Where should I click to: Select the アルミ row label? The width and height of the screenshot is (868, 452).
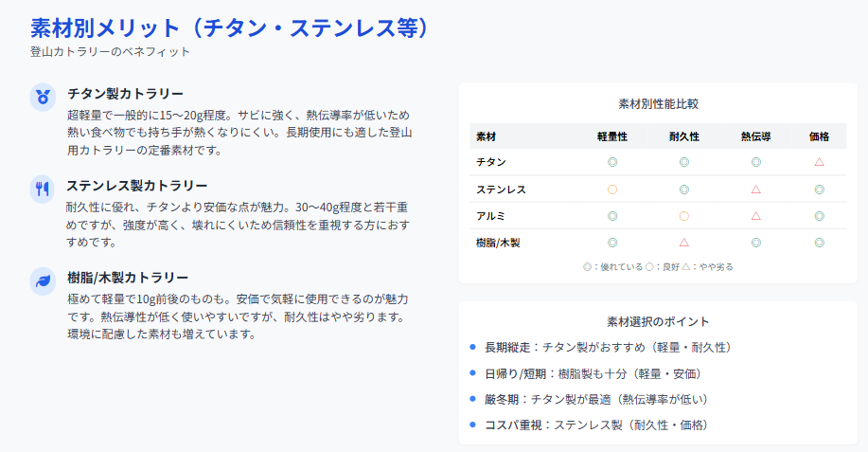click(490, 216)
